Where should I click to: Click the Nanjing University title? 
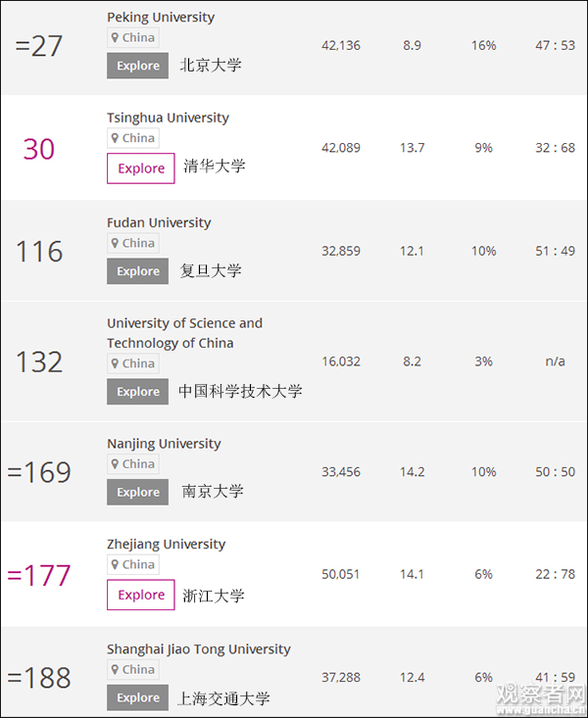tap(164, 444)
